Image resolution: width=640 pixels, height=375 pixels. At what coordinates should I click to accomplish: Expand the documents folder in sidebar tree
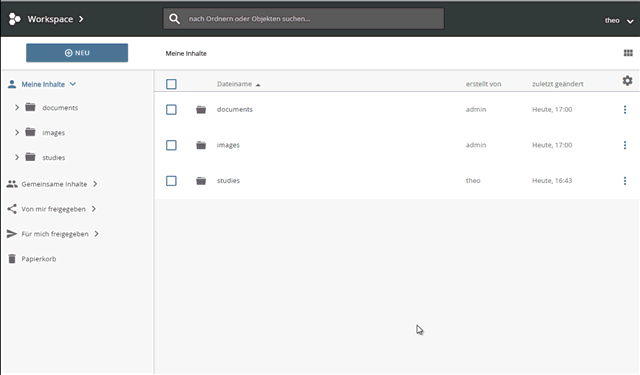click(x=17, y=107)
